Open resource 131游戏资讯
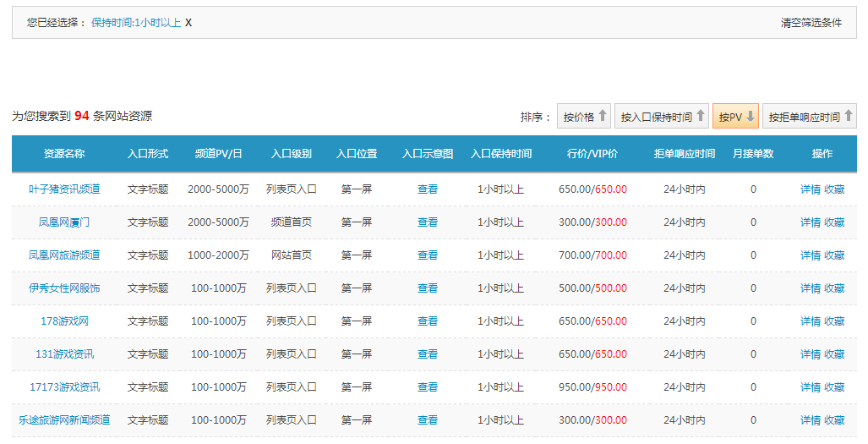868x444 pixels. 64,354
